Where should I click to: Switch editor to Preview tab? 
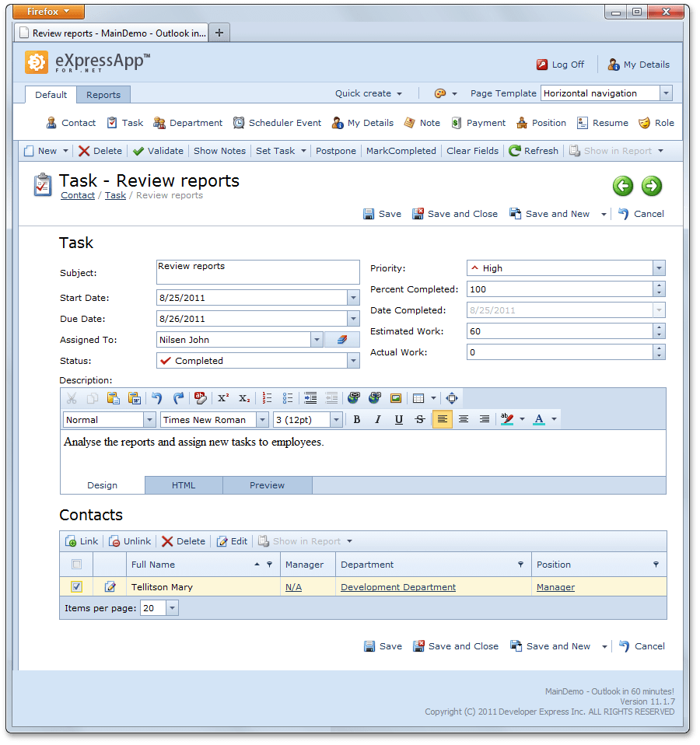coord(267,485)
